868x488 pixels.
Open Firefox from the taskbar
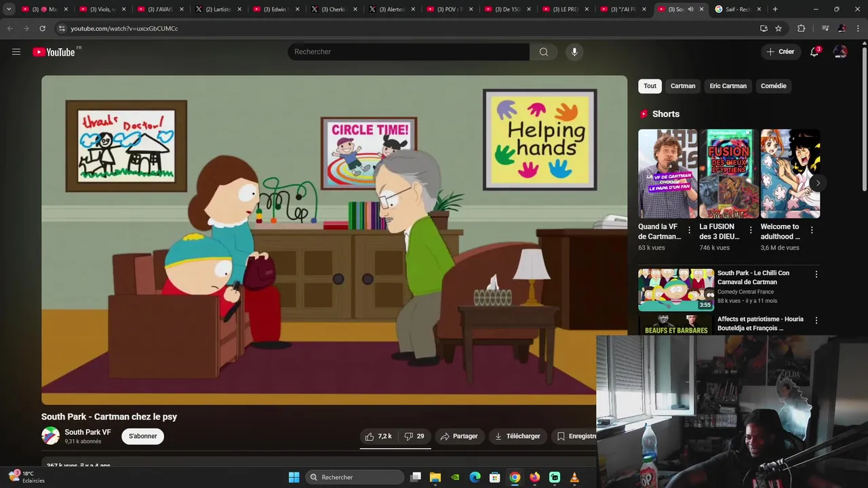(x=535, y=477)
